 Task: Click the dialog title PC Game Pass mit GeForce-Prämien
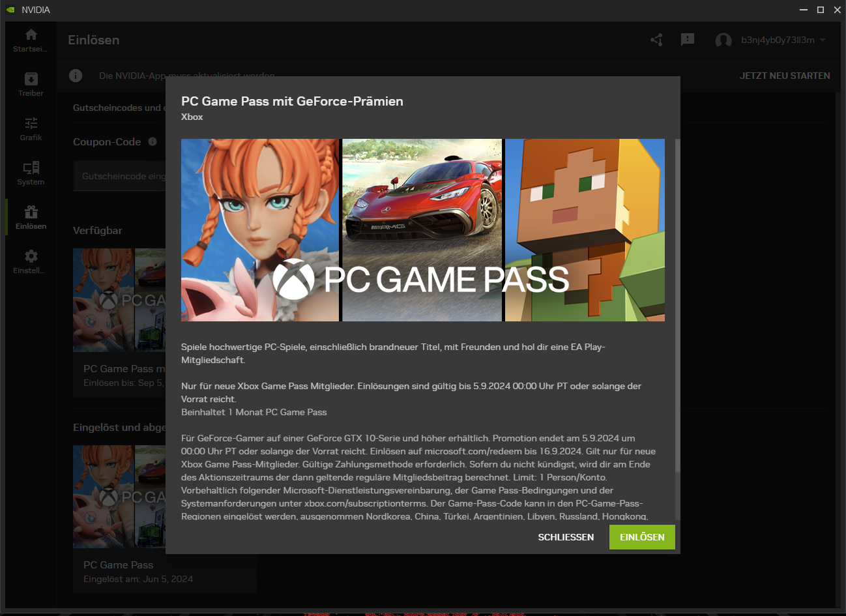[x=292, y=101]
